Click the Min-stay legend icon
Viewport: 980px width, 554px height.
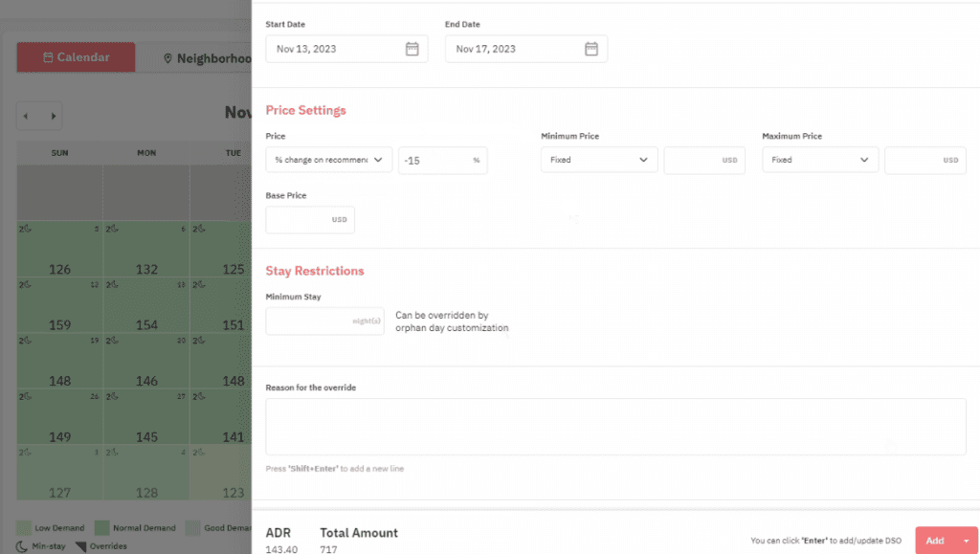tap(23, 546)
